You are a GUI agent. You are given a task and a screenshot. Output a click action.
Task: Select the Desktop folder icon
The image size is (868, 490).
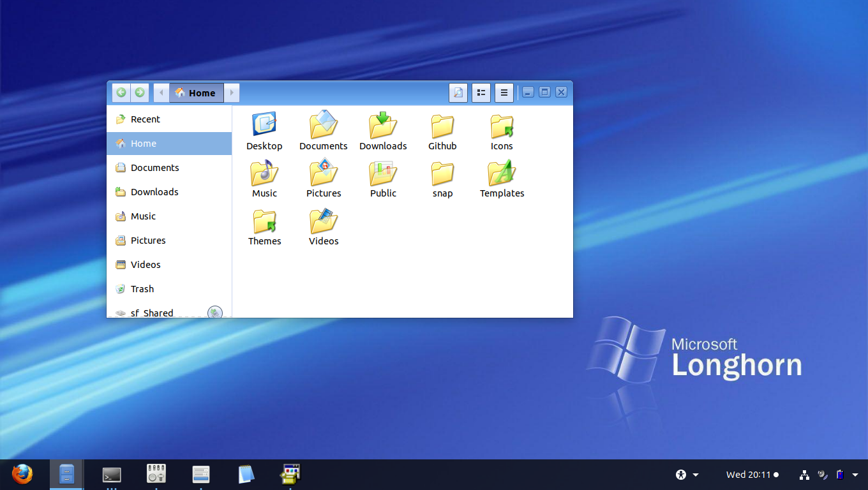[x=264, y=131]
